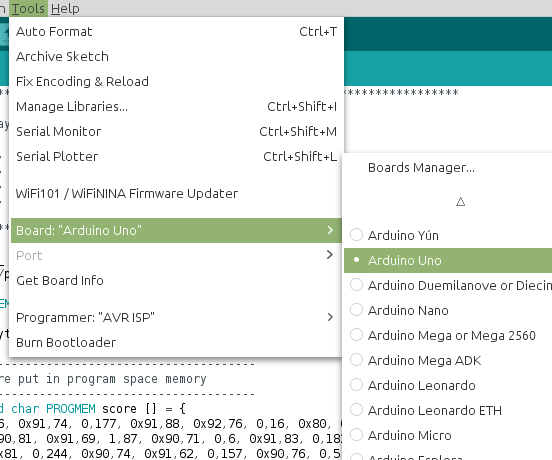Click 'program space memory' comment line

(137, 379)
